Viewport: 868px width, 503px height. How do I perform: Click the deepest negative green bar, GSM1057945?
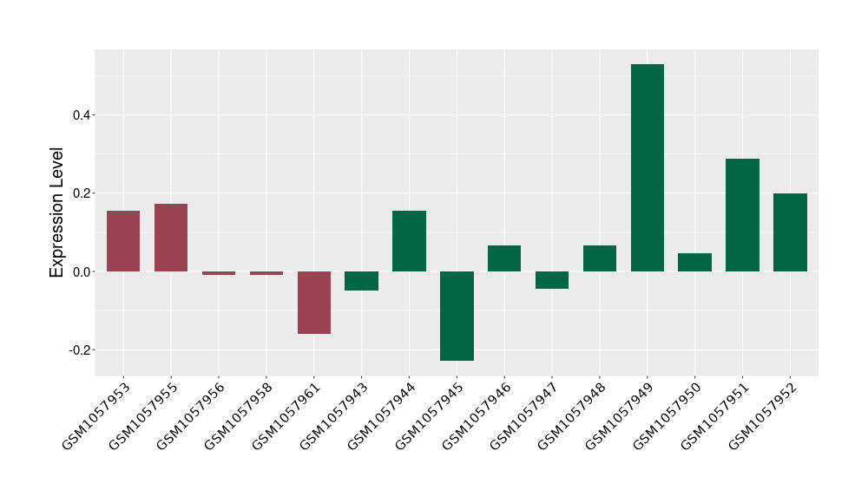tap(457, 316)
